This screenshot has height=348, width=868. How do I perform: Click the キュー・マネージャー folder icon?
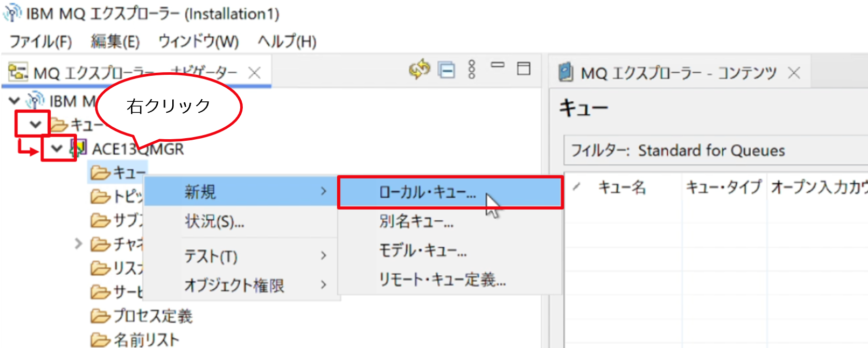point(59,125)
